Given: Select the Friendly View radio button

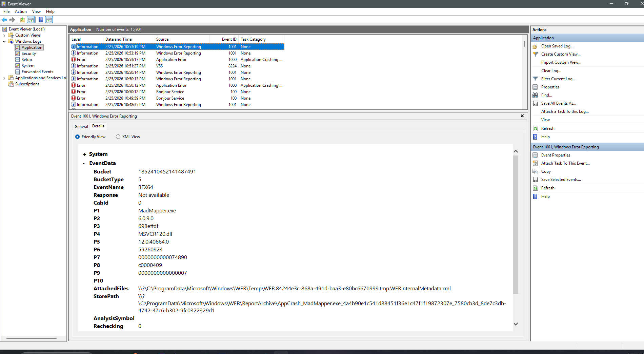Looking at the screenshot, I should tap(78, 137).
